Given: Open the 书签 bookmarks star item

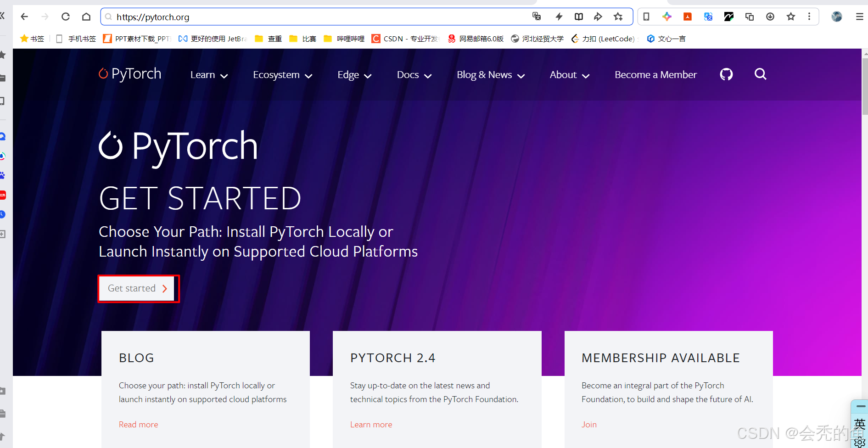Looking at the screenshot, I should (32, 39).
